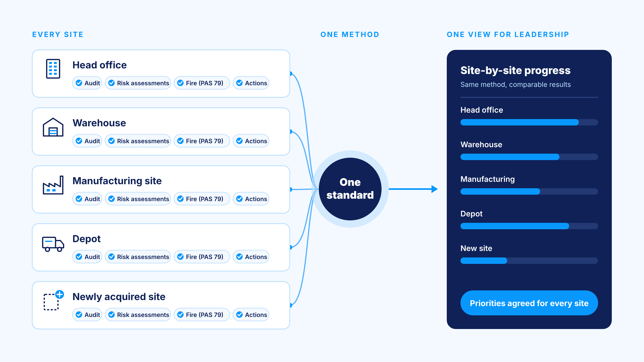The height and width of the screenshot is (362, 644).
Task: Click the ONE METHOD column heading
Action: pyautogui.click(x=350, y=34)
